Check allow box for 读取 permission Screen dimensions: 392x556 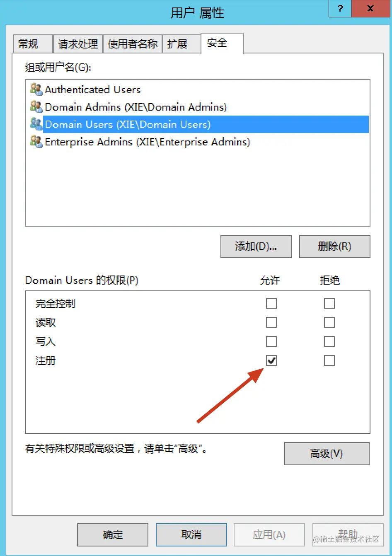pyautogui.click(x=271, y=322)
